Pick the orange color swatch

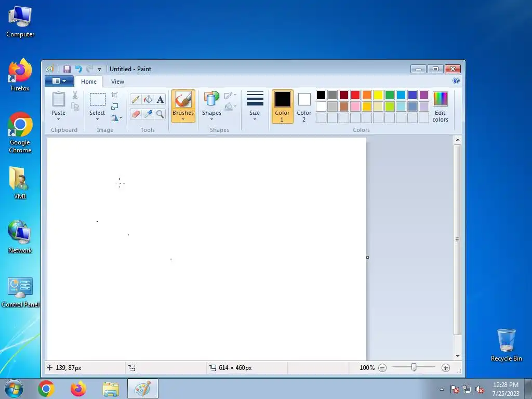[367, 95]
